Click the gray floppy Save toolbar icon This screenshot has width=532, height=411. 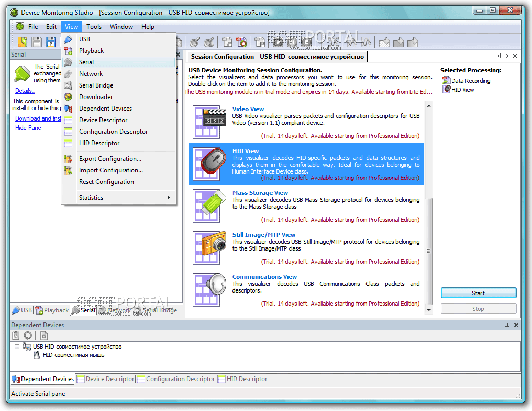click(x=37, y=42)
